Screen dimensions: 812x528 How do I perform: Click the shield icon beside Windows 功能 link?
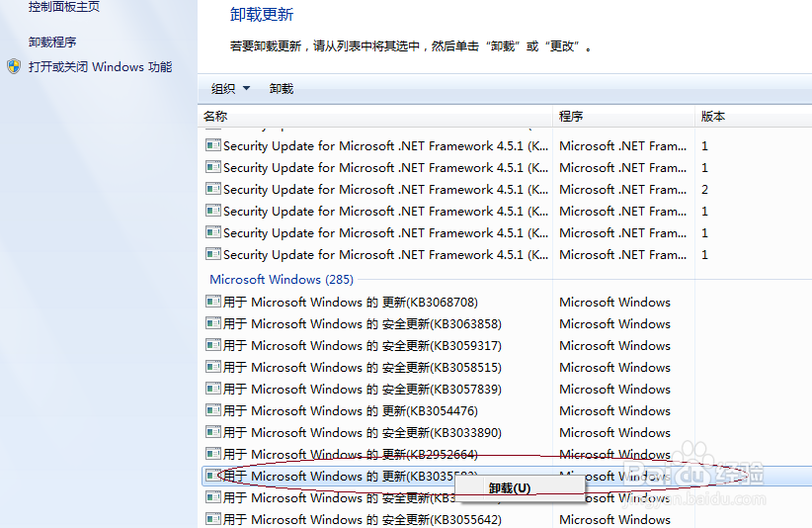(14, 67)
